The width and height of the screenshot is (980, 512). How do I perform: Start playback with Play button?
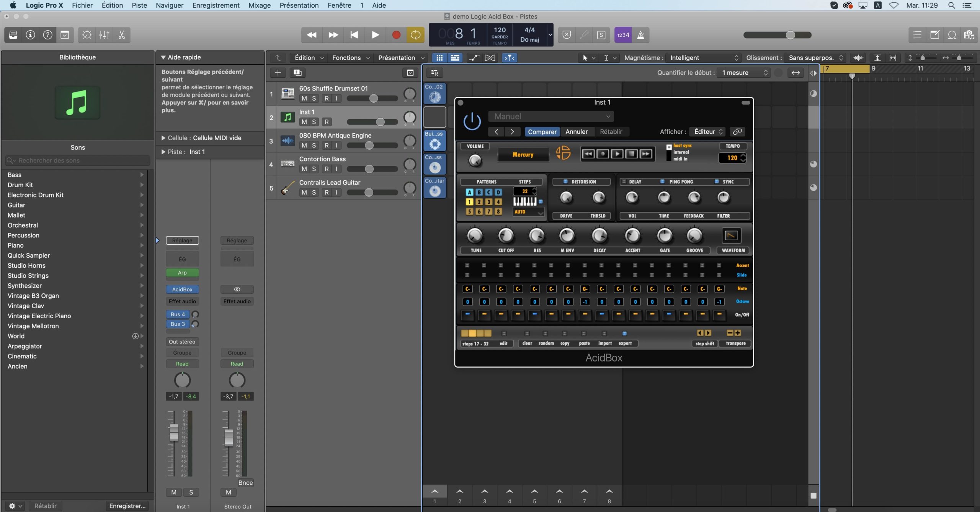[375, 35]
